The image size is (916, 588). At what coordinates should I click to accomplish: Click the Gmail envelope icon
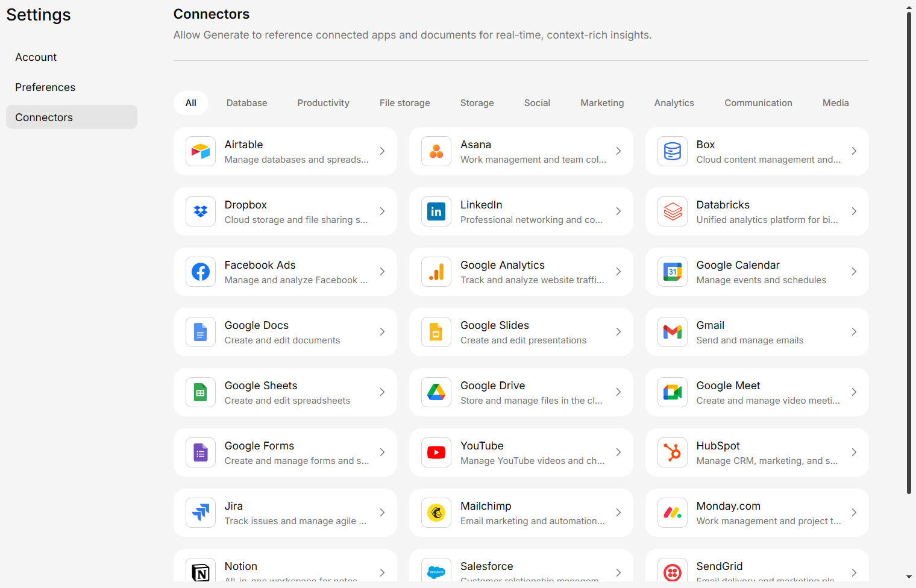[673, 332]
